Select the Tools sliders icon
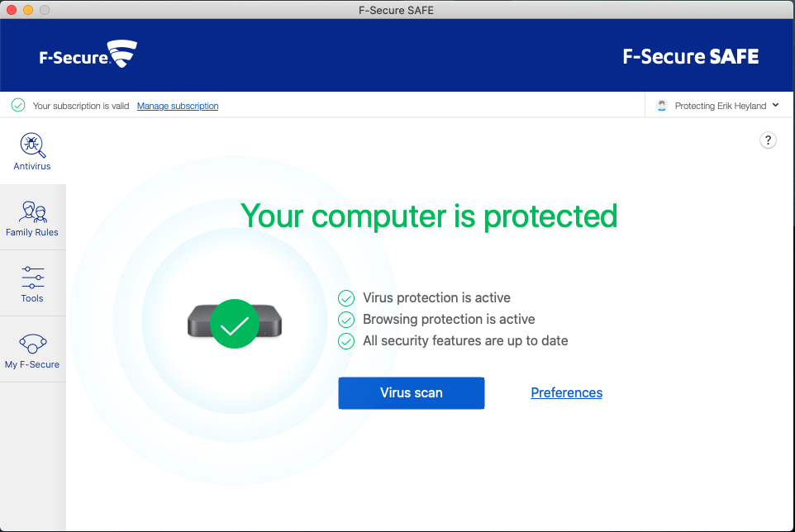Screen dimensions: 795x532 [32, 278]
